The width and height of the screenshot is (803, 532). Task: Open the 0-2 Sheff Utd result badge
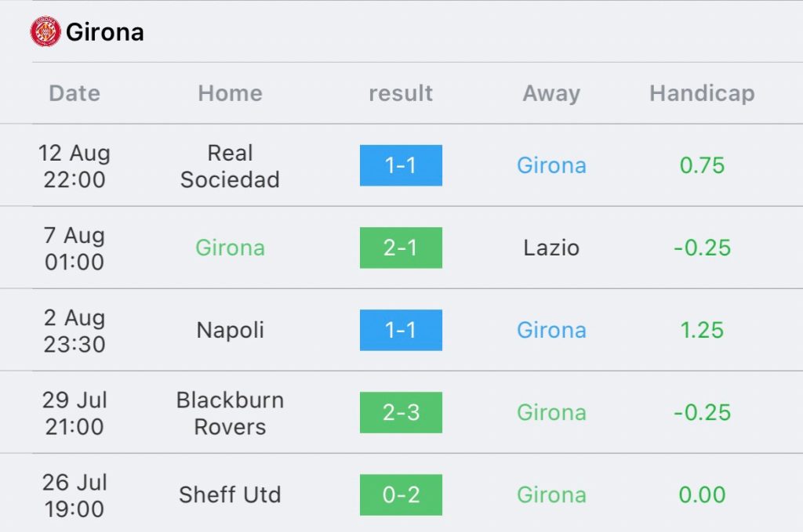click(401, 494)
